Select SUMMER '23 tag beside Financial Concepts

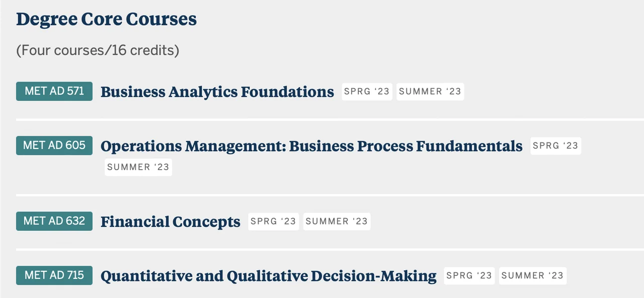pos(337,221)
